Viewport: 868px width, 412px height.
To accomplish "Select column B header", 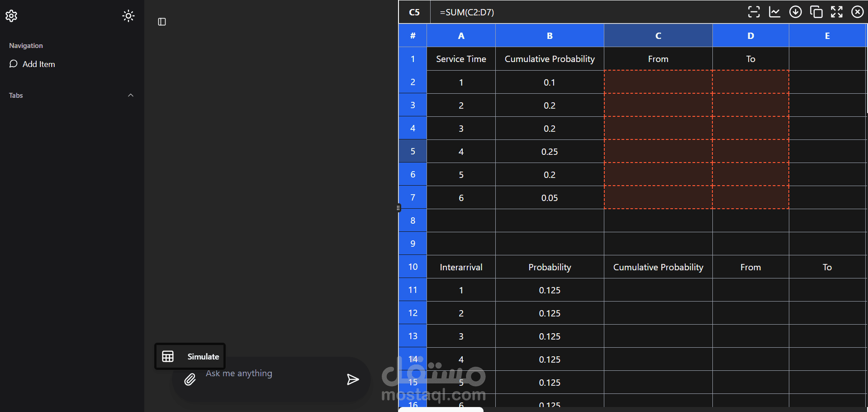I will pos(550,36).
